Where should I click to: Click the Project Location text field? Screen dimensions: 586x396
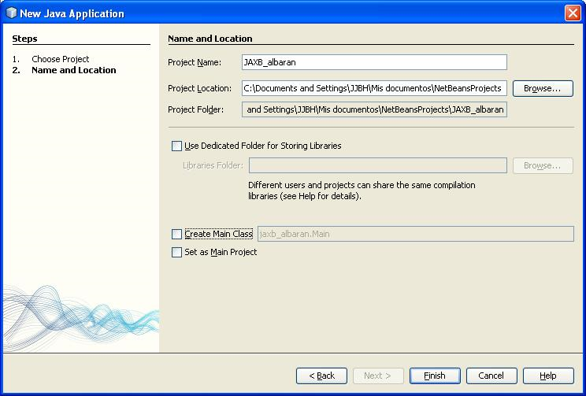[374, 88]
